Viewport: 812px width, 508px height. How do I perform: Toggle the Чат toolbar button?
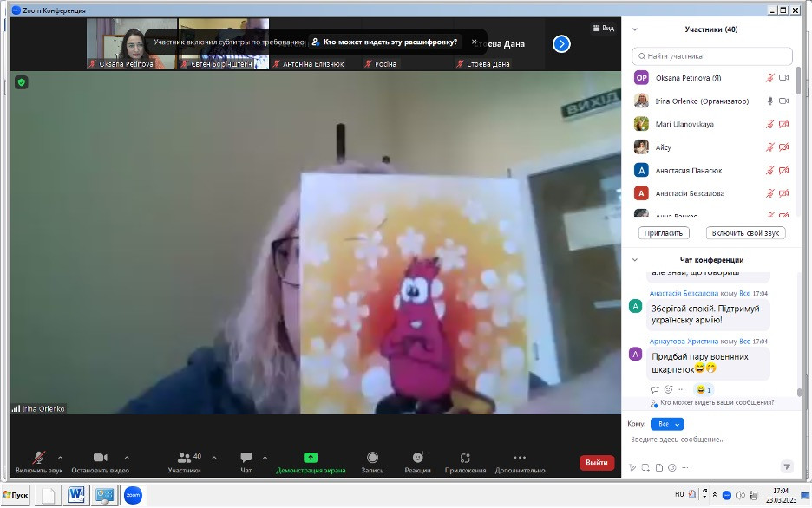[246, 462]
